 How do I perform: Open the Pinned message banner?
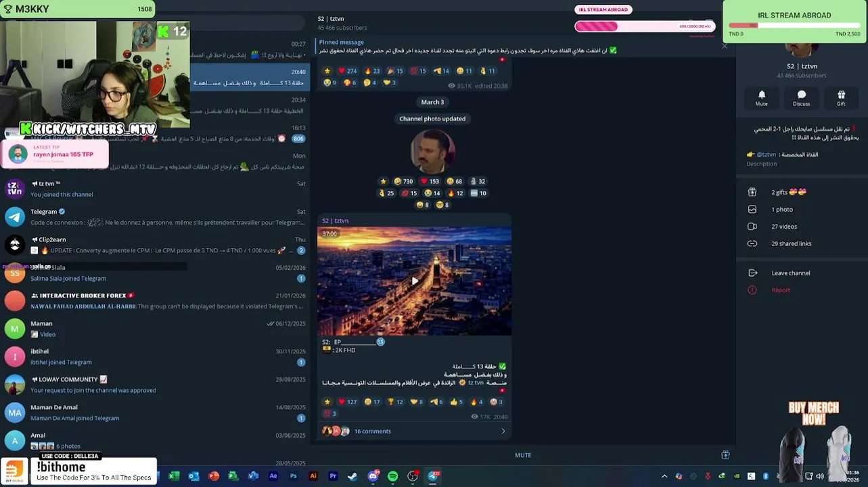(514, 46)
